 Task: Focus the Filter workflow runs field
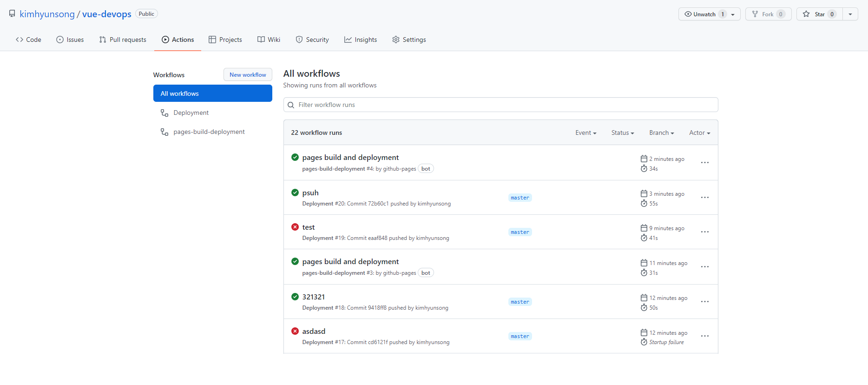[500, 105]
